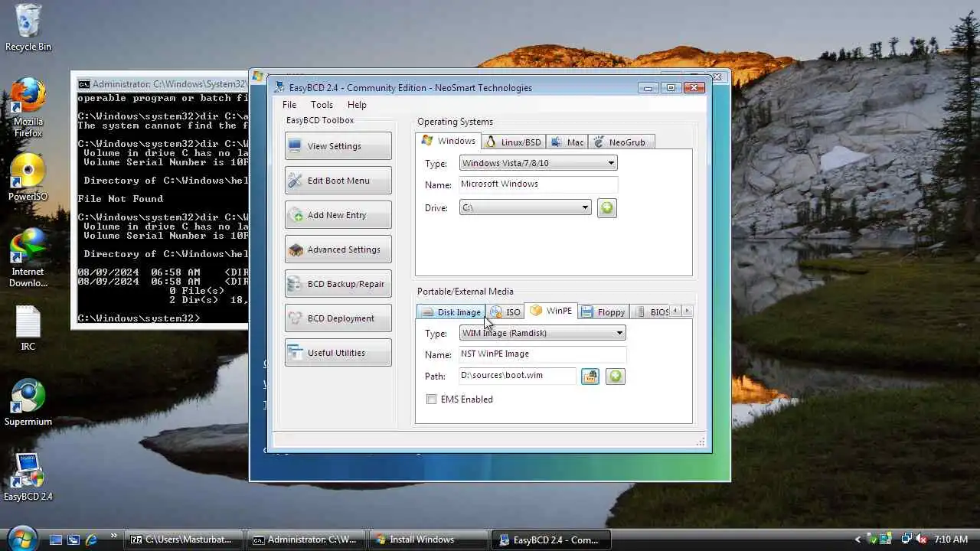Switch to the ISO tab
Image resolution: width=980 pixels, height=551 pixels.
tap(505, 312)
